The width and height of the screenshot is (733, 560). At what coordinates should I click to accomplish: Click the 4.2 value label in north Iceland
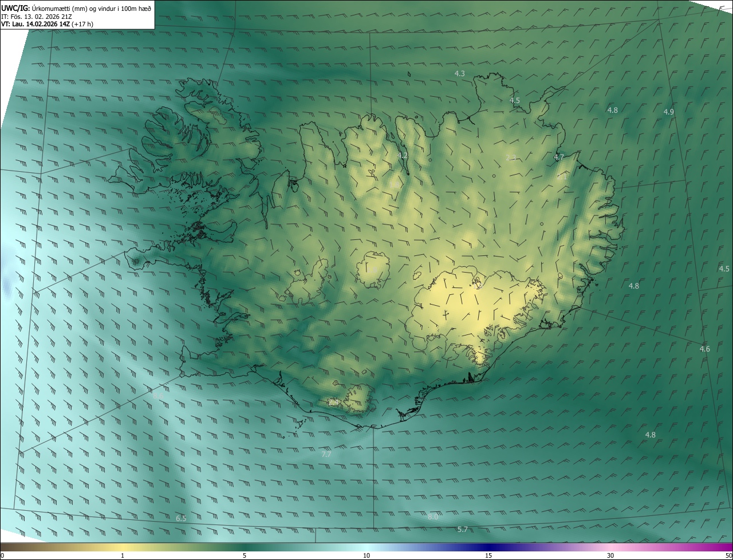coord(403,155)
